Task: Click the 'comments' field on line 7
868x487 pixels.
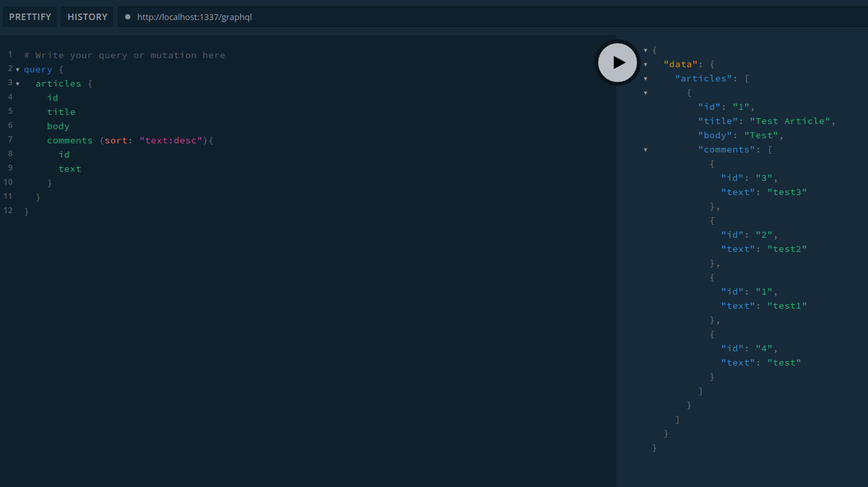Action: click(70, 140)
